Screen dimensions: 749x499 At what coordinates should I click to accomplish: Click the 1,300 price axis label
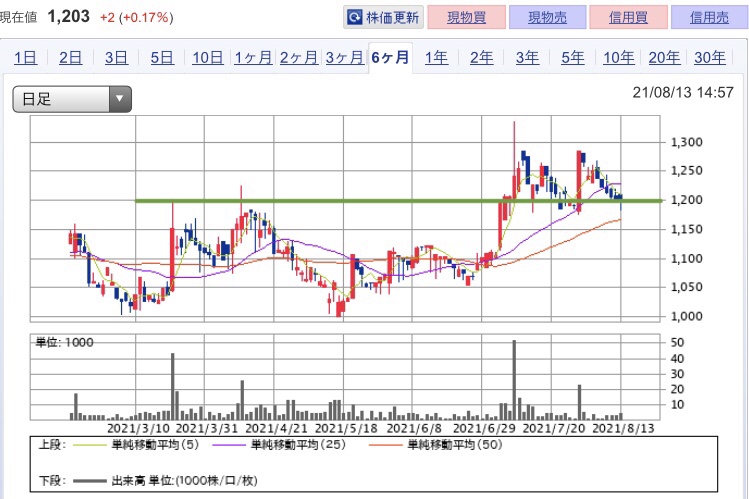point(687,142)
